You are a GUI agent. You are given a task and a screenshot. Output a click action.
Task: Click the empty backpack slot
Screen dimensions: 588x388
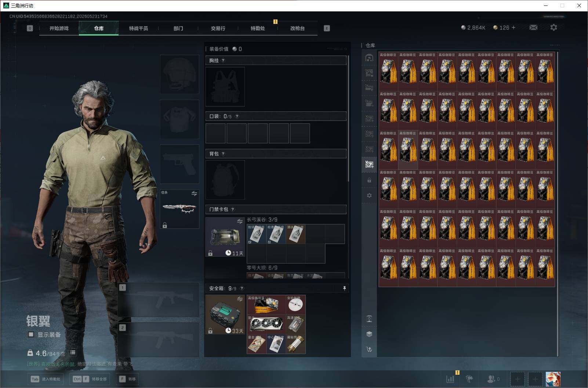(225, 180)
